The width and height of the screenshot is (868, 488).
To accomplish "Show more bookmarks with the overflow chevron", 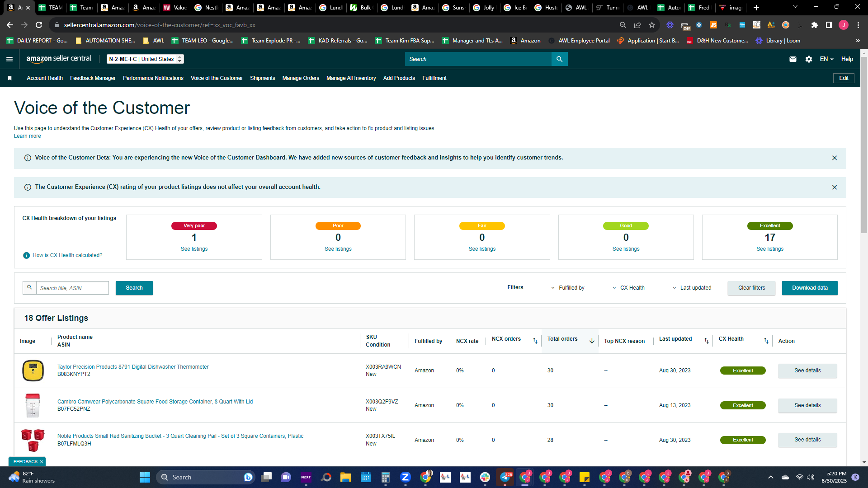I will [x=858, y=41].
